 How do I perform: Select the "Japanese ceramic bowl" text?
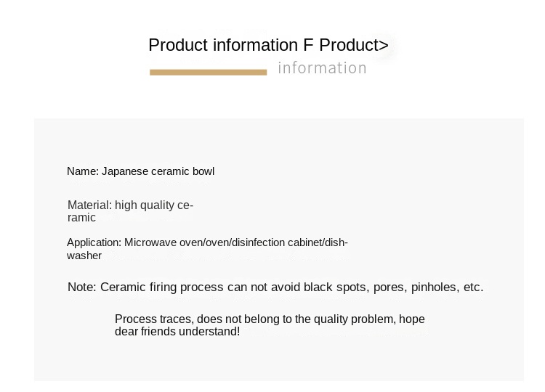(158, 171)
